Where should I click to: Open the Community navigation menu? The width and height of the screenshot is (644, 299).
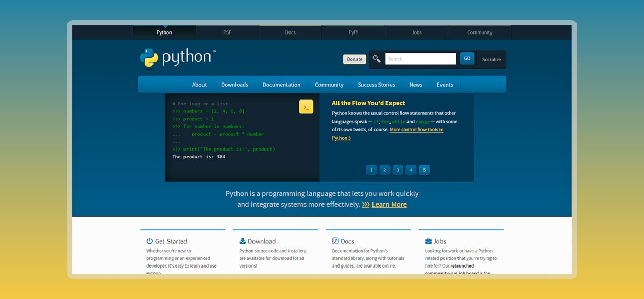(x=329, y=85)
